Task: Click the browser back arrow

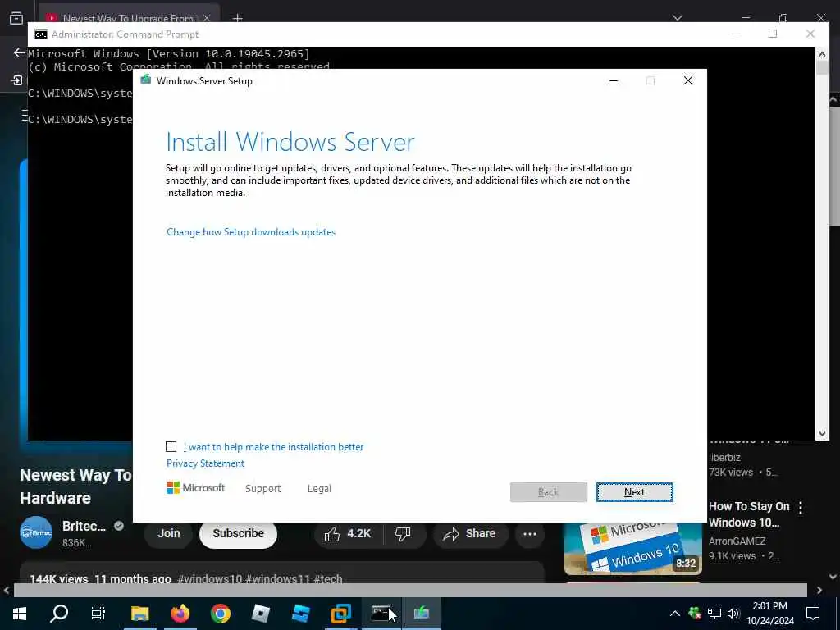Action: (x=20, y=52)
